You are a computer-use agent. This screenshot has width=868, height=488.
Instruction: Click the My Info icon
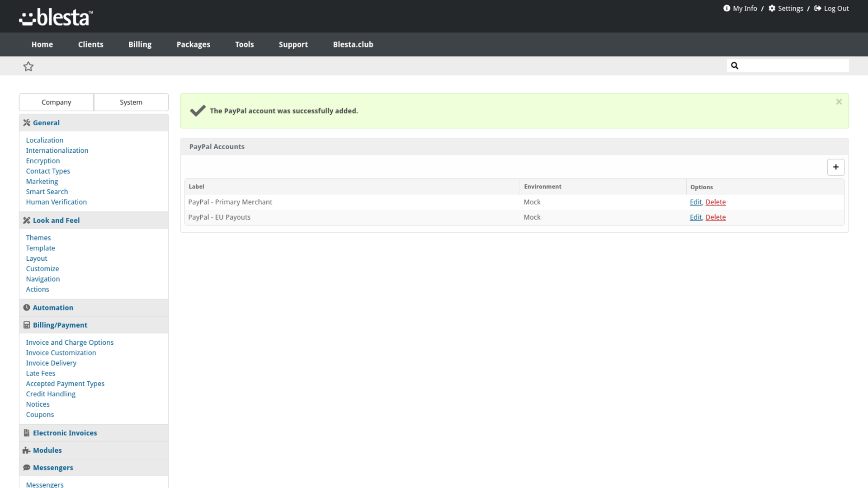point(726,8)
